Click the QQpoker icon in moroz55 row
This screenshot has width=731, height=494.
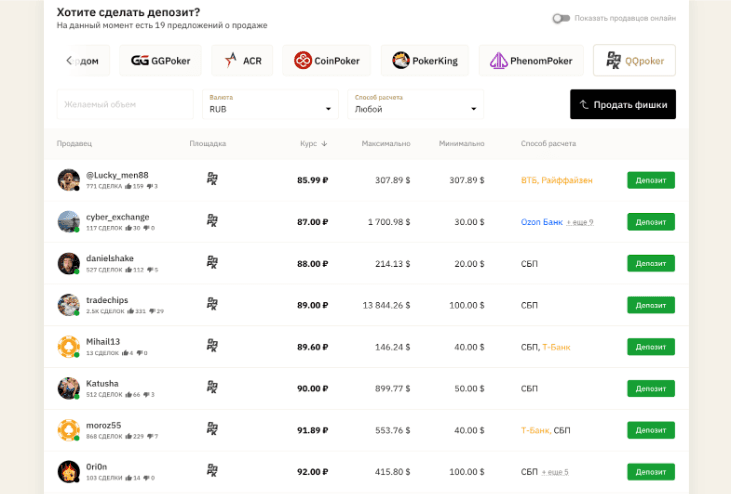point(212,429)
